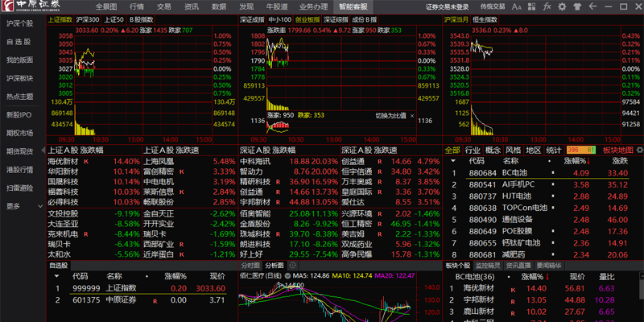
Task: Open the four-square layout grid icon
Action: coord(532,6)
